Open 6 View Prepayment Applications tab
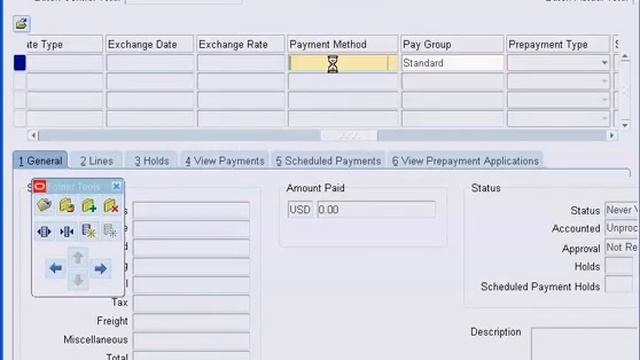 pyautogui.click(x=465, y=161)
